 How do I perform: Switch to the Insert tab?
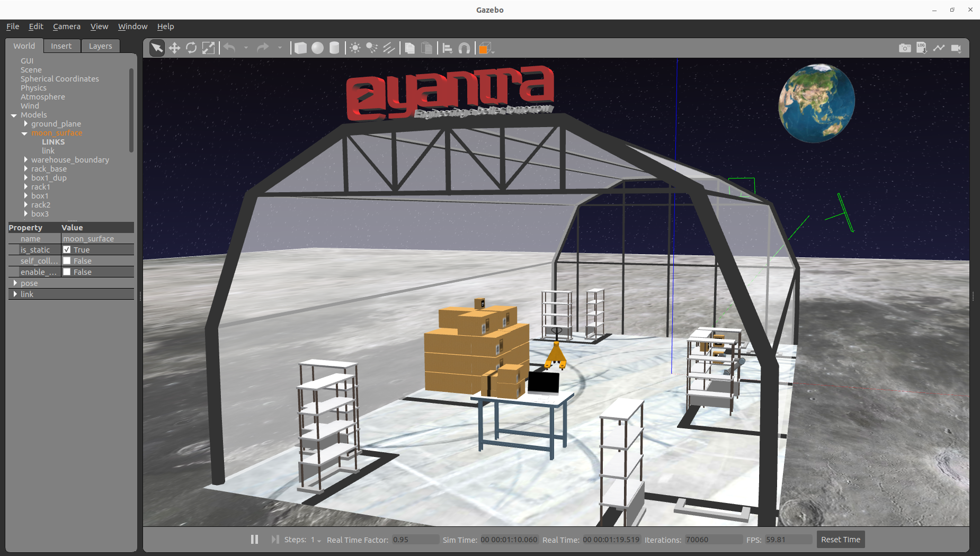pos(61,46)
